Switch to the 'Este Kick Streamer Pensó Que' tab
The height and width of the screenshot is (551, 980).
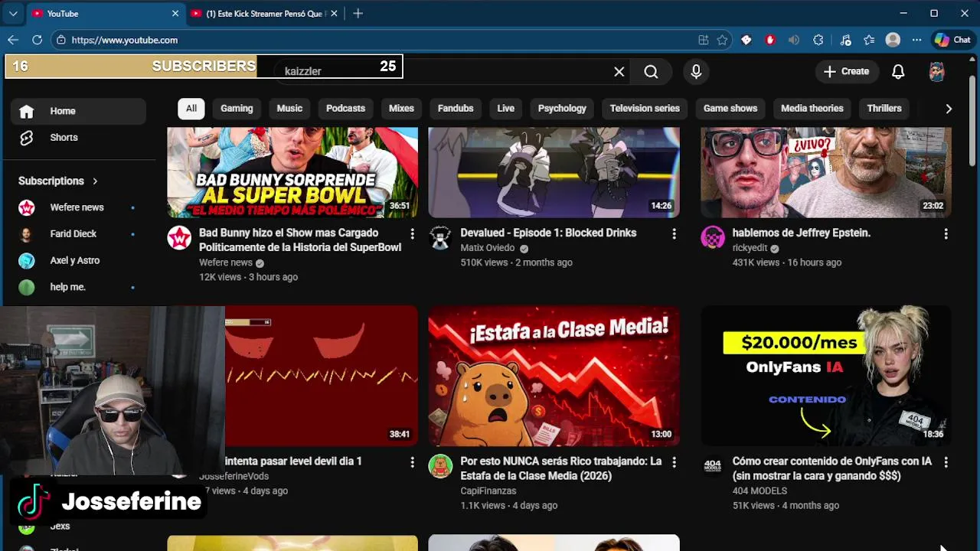263,14
